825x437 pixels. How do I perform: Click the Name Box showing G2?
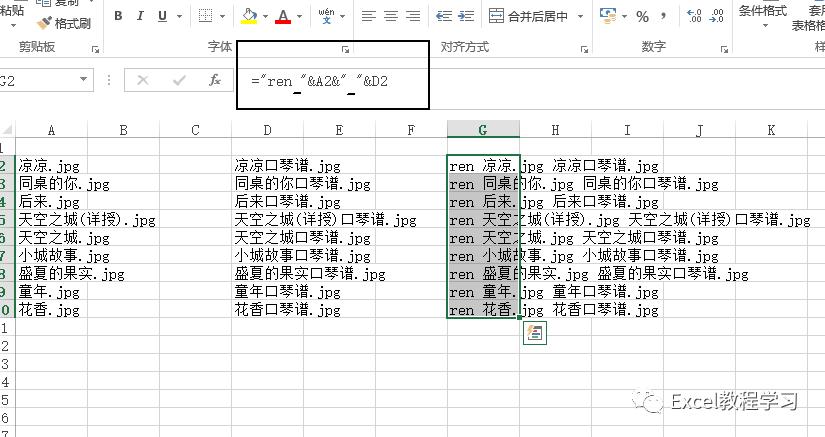pyautogui.click(x=38, y=80)
